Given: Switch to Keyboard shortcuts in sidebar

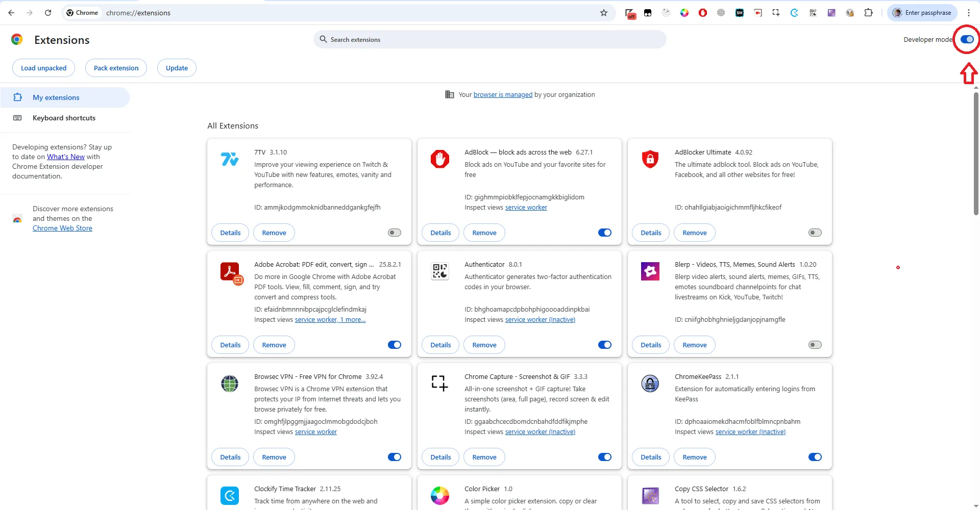Looking at the screenshot, I should 64,118.
